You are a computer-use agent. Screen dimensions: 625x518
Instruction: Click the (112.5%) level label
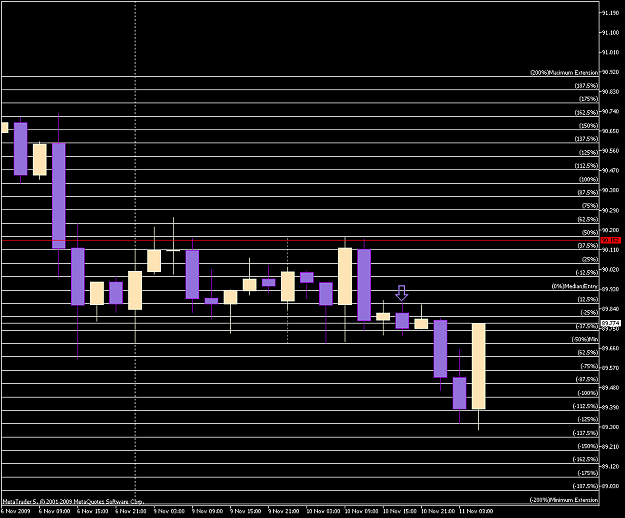tap(586, 166)
